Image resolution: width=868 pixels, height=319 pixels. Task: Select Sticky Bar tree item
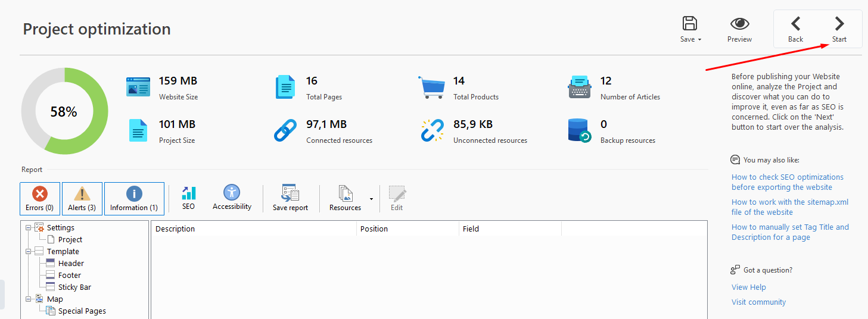point(74,287)
